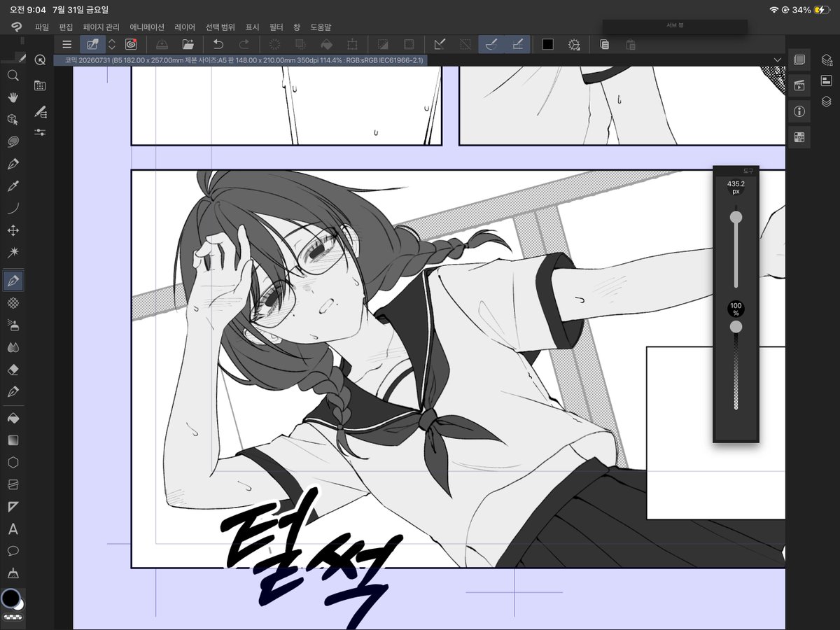840x630 pixels.
Task: Open the Information panel icon
Action: 799,111
